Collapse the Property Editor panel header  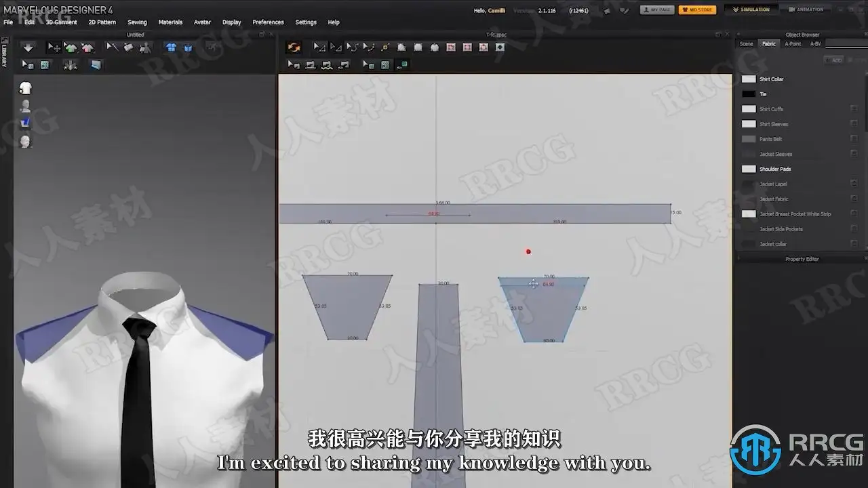click(802, 259)
